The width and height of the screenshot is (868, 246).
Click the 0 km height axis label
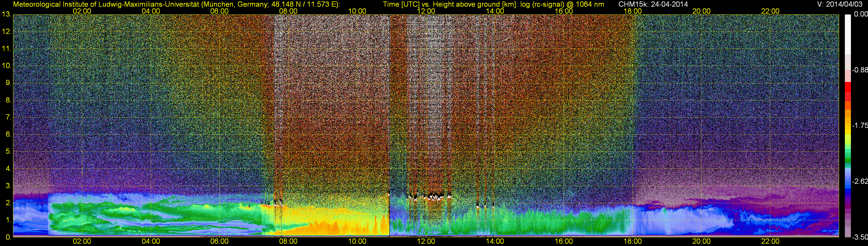click(x=8, y=237)
